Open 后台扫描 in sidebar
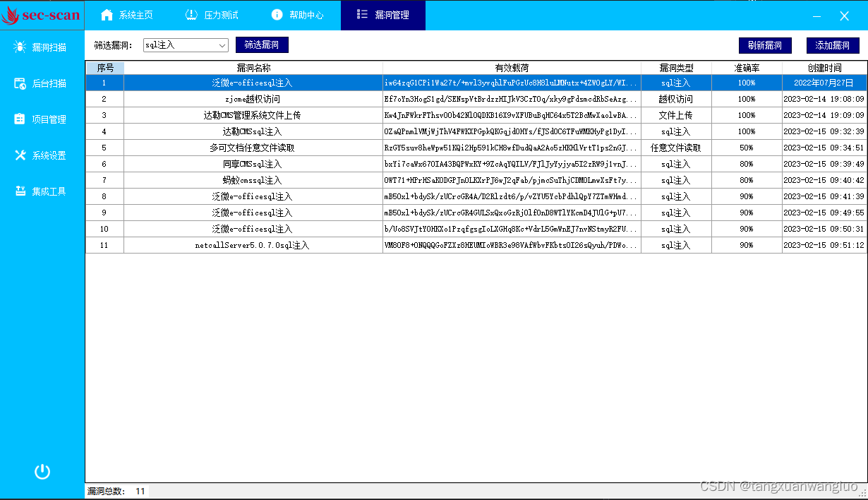 tap(42, 83)
